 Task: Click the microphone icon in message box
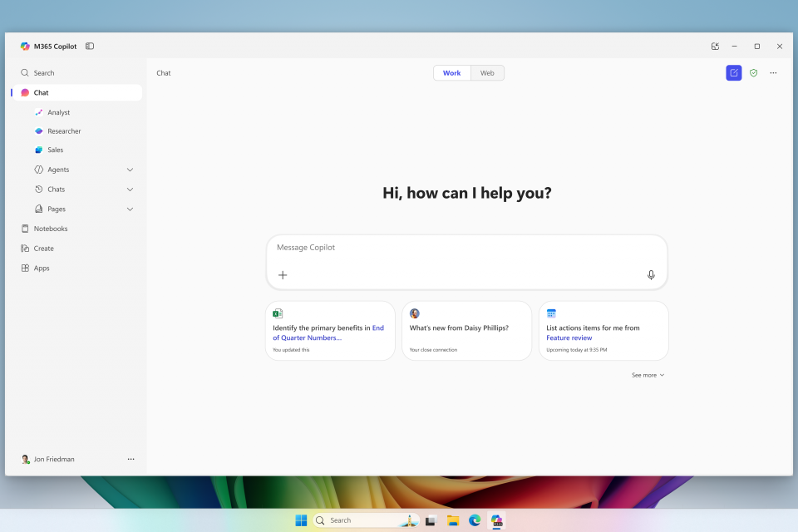(651, 275)
